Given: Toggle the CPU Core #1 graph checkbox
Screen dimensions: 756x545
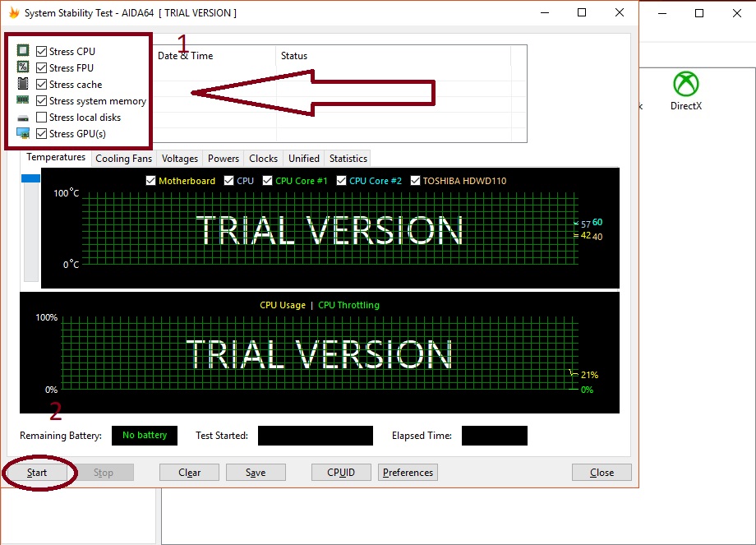Looking at the screenshot, I should (267, 180).
